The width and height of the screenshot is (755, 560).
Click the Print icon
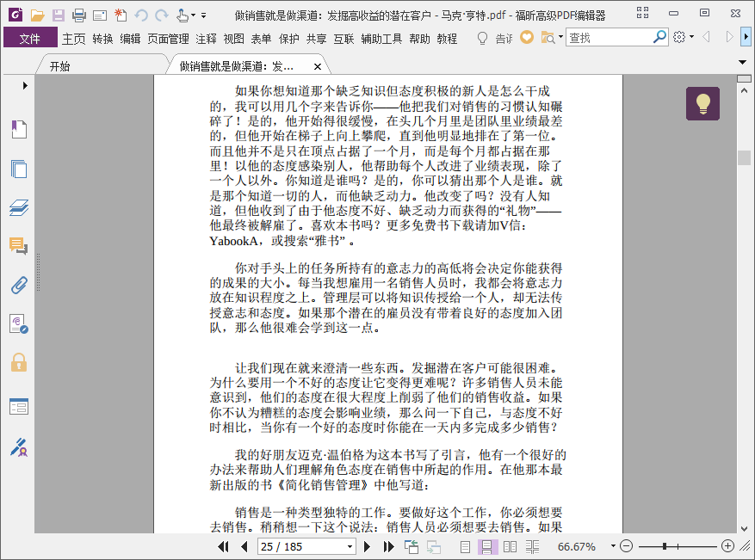pyautogui.click(x=79, y=15)
